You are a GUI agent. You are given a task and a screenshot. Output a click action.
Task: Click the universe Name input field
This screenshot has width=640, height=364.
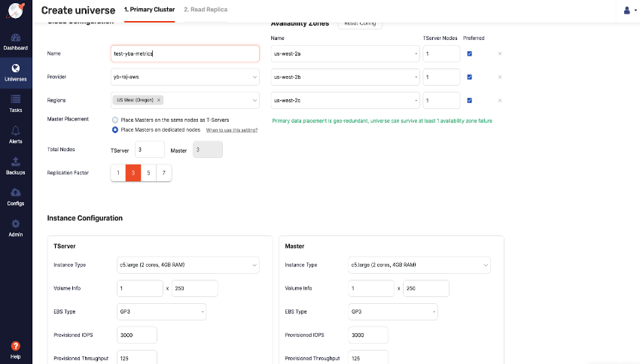coord(184,53)
